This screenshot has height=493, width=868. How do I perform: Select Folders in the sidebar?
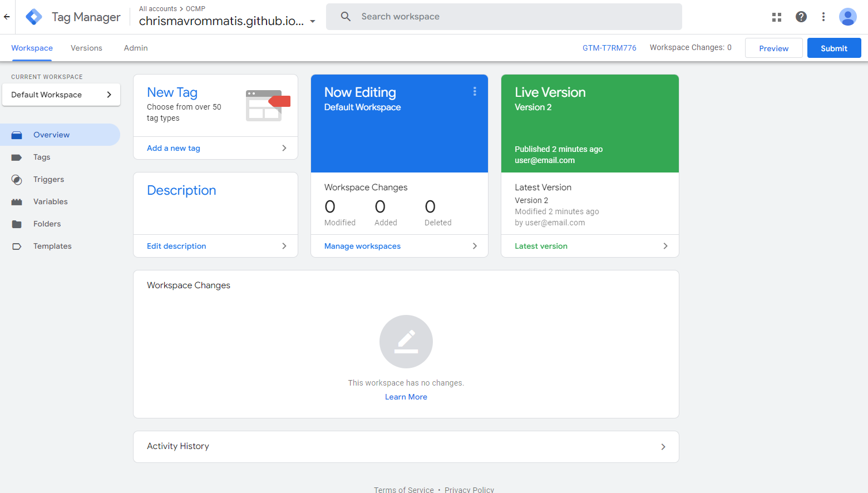coord(60,224)
